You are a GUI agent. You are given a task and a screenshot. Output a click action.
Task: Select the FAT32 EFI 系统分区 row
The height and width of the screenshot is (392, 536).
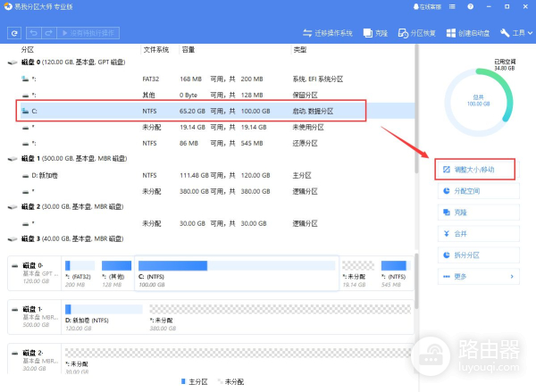[x=217, y=79]
